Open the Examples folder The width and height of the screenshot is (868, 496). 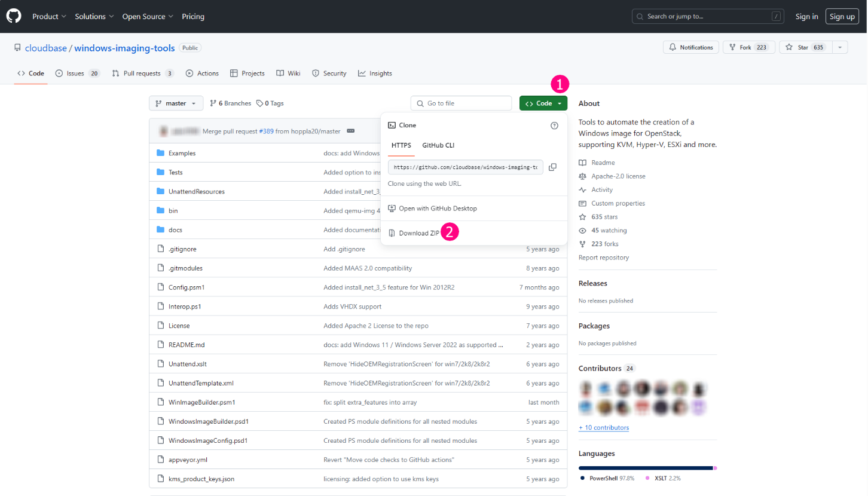182,154
